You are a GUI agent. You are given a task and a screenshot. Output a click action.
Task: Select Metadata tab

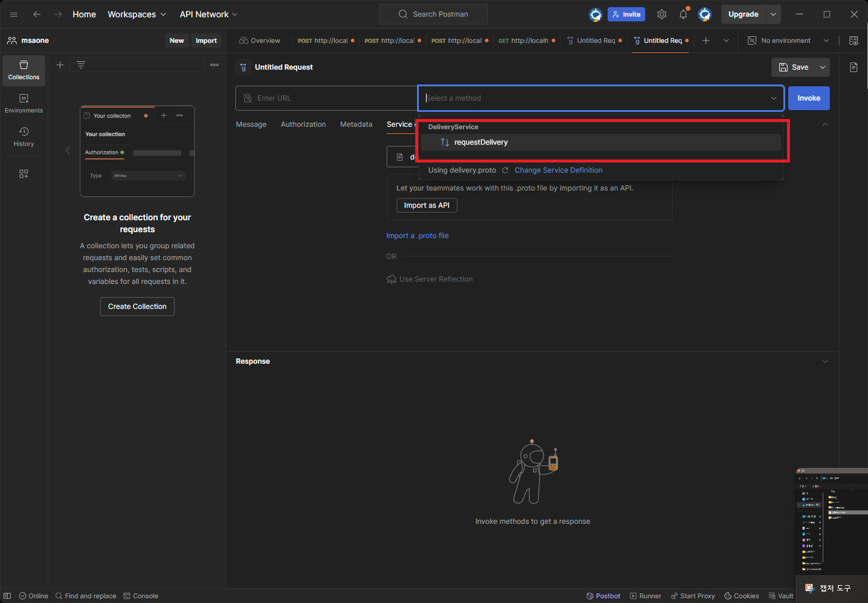[356, 124]
